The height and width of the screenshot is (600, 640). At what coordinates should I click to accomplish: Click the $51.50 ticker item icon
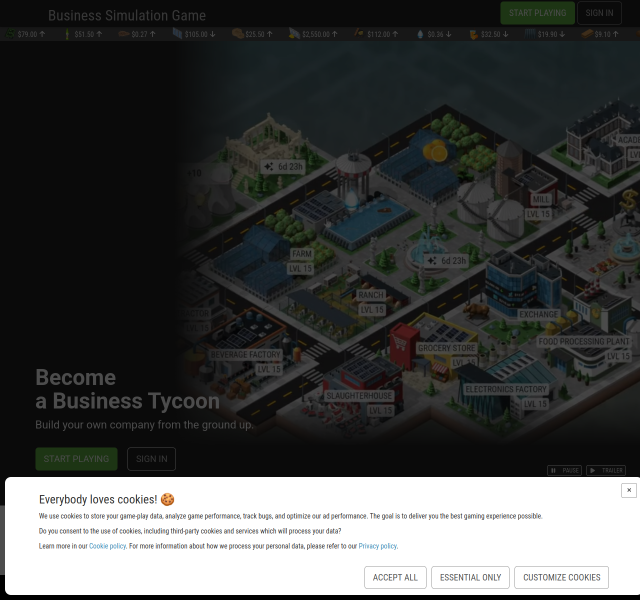point(67,34)
